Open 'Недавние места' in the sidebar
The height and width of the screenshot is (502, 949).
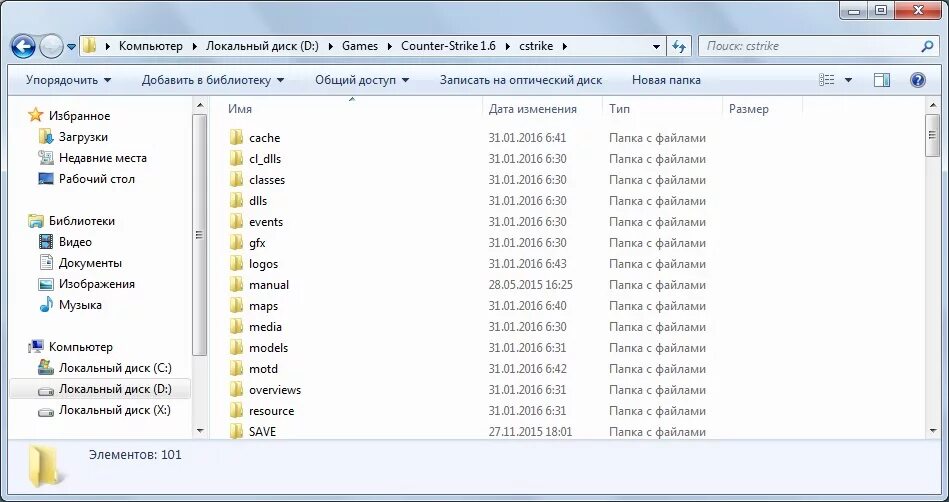pyautogui.click(x=102, y=158)
